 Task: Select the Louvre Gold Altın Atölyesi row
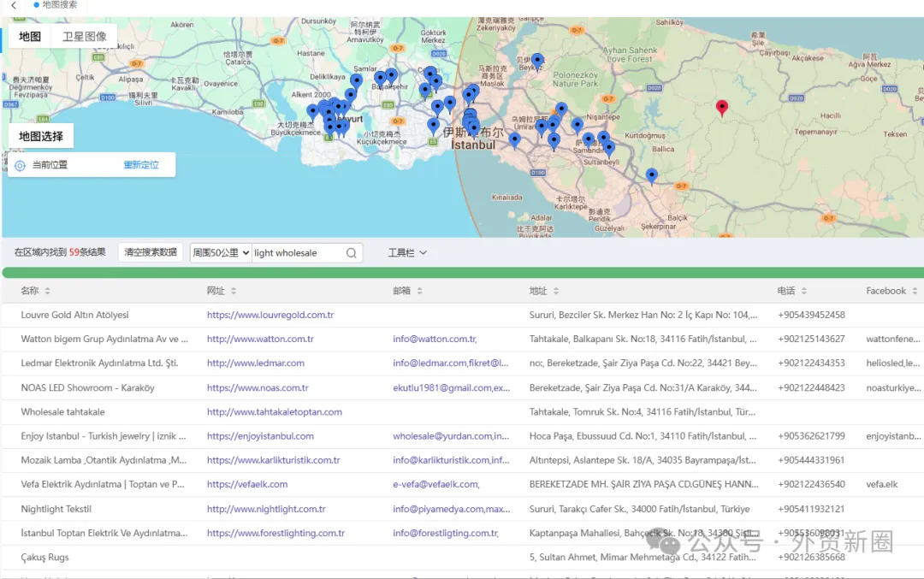click(x=463, y=315)
